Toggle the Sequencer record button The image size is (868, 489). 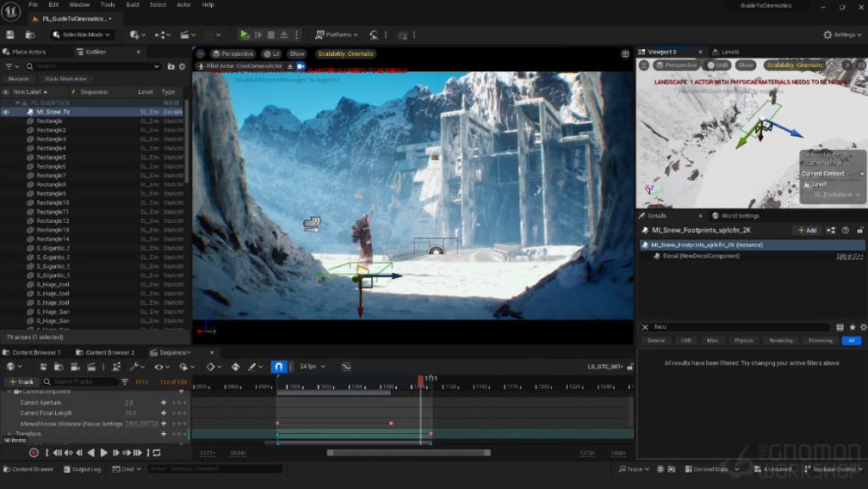[x=34, y=453]
